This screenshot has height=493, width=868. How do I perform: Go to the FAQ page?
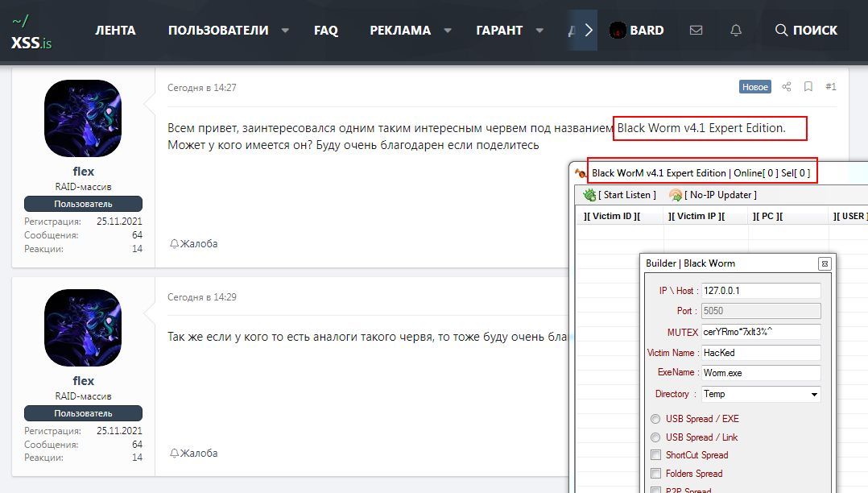coord(325,31)
